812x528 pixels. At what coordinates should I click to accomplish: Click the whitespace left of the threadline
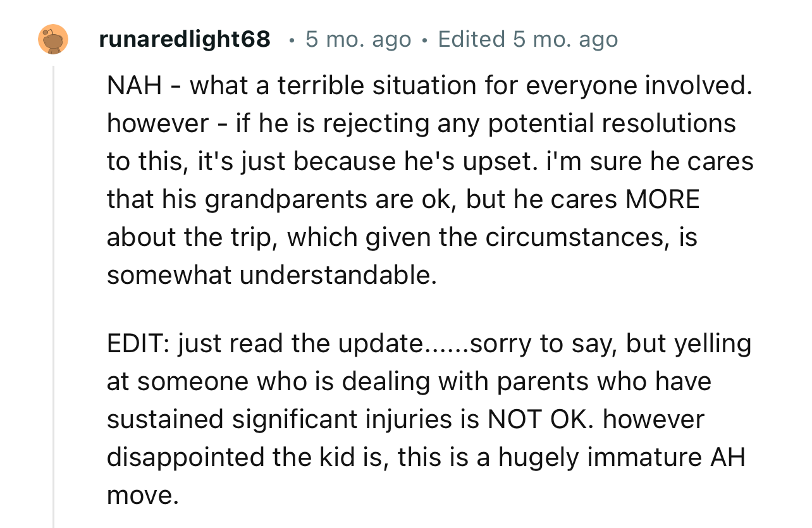coord(25,253)
